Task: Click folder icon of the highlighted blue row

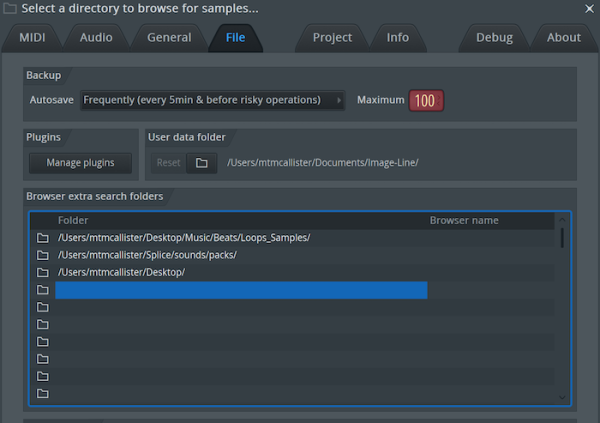Action: (x=42, y=290)
